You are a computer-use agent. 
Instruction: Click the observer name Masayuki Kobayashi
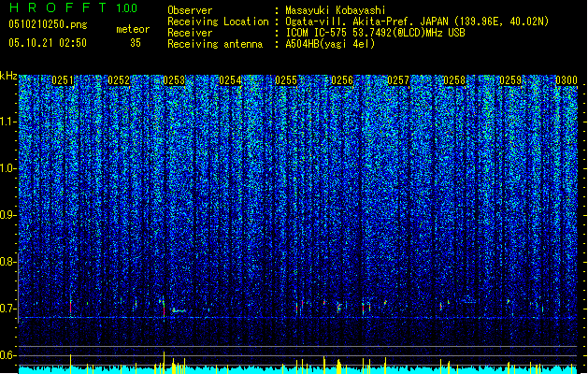pos(336,10)
